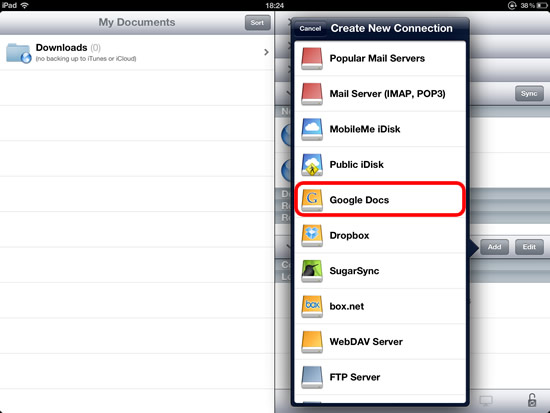The height and width of the screenshot is (413, 550).
Task: Choose the Mail Server (IMAP, POP3) icon
Action: pyautogui.click(x=312, y=94)
